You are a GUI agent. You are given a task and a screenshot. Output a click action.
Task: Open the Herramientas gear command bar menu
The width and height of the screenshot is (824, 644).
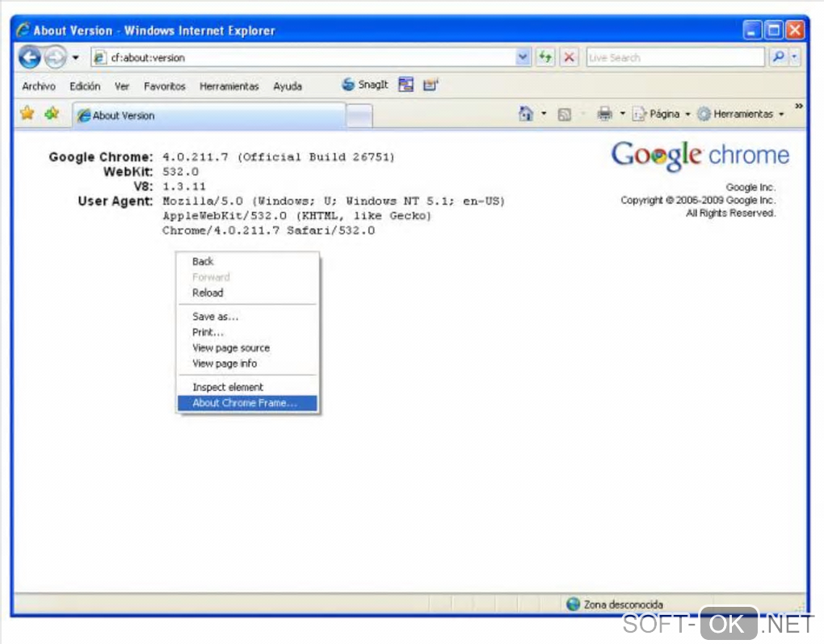741,114
